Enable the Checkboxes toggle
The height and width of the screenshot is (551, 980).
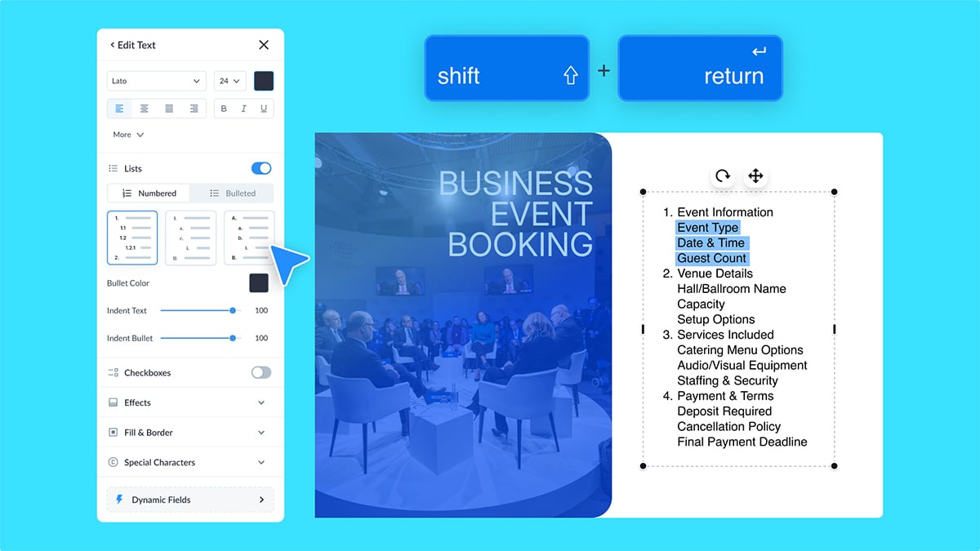point(261,372)
